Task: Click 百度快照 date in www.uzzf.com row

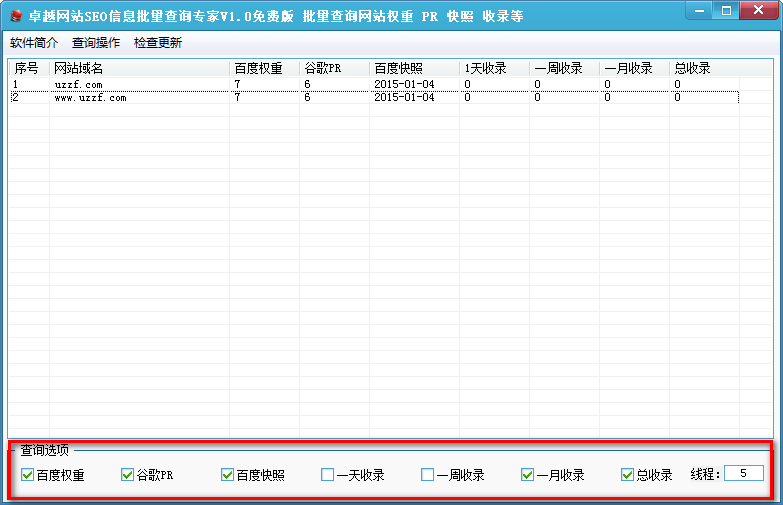Action: pos(404,97)
